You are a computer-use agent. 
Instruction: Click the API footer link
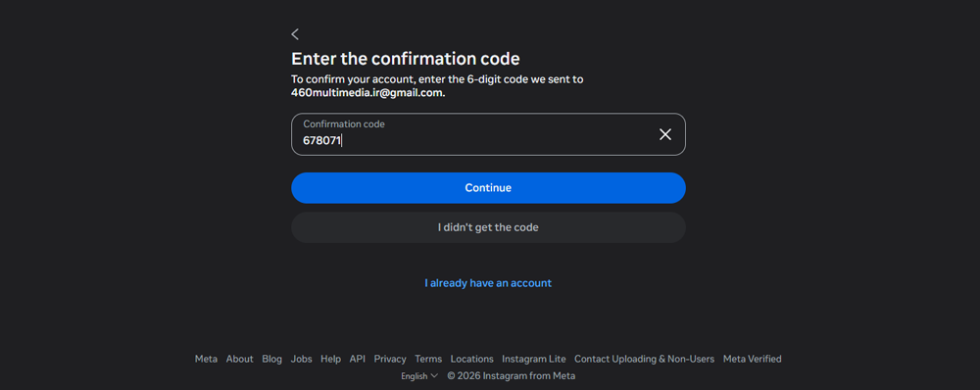[x=358, y=359]
